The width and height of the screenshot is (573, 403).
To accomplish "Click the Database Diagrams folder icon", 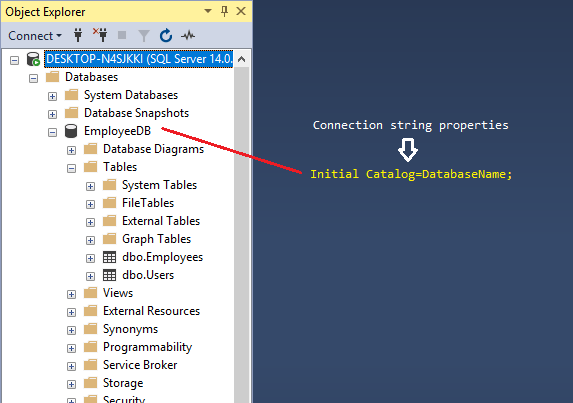I will pos(91,149).
